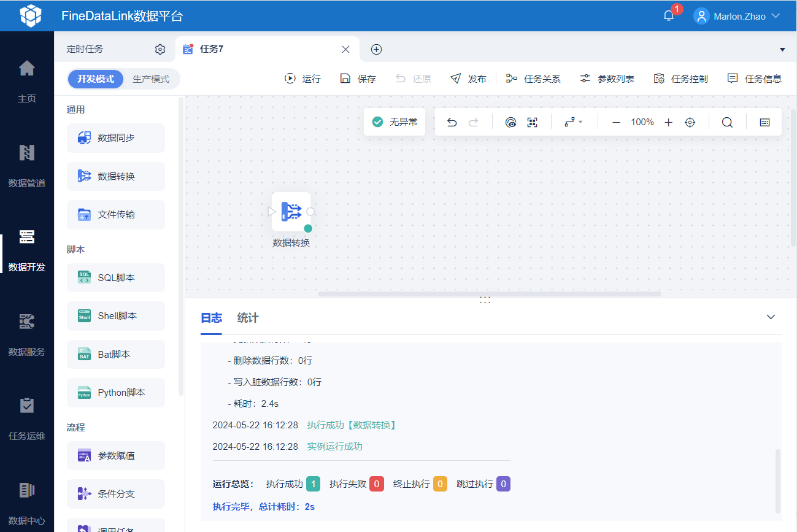Click the user avatar icon
Screen dimensions: 797x532
[x=701, y=16]
